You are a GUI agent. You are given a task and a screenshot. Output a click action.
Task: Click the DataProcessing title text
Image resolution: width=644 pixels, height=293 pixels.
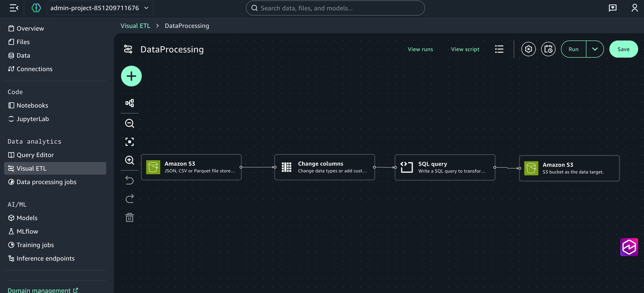(172, 50)
